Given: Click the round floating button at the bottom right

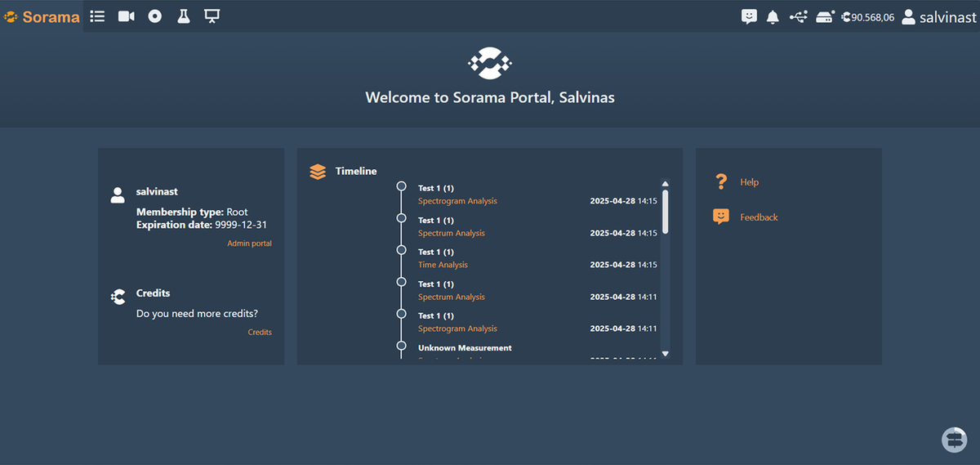Looking at the screenshot, I should (x=954, y=439).
